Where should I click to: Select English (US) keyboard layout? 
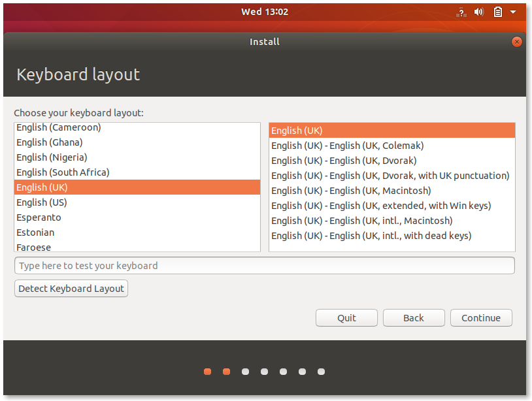click(x=137, y=202)
